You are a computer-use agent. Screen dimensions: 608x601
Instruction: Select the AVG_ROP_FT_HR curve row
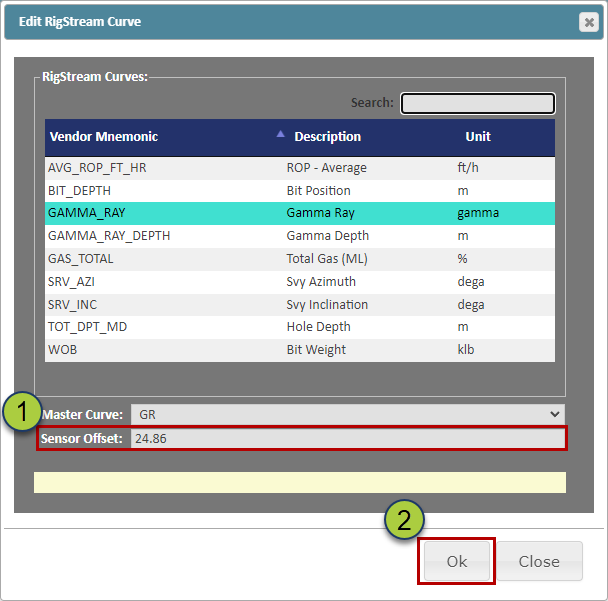[x=300, y=168]
